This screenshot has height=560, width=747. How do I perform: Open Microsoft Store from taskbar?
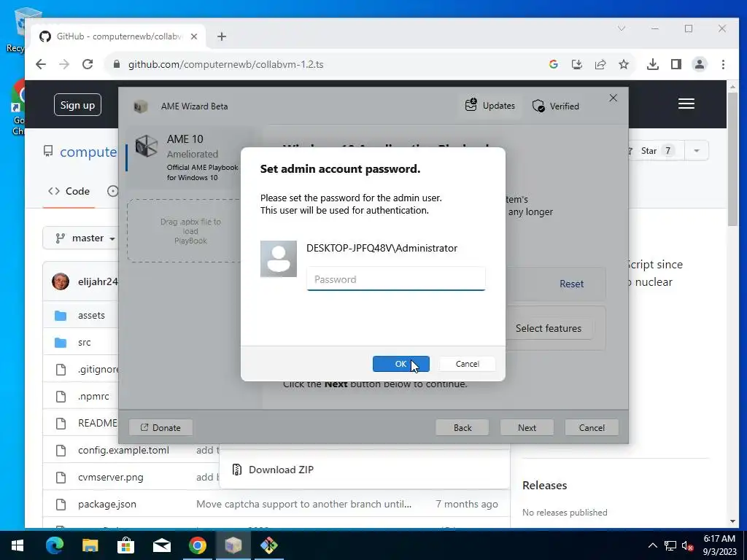tap(125, 545)
